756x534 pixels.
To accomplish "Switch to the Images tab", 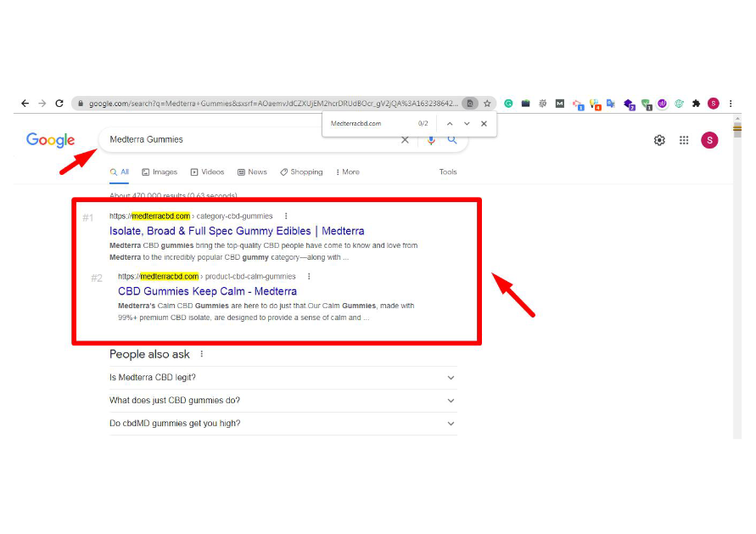I will coord(160,172).
